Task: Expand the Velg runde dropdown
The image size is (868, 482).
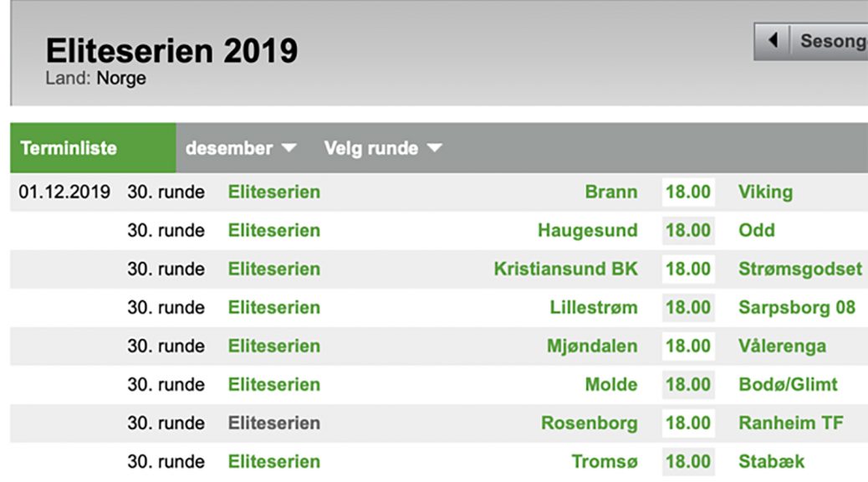Action: [x=383, y=148]
